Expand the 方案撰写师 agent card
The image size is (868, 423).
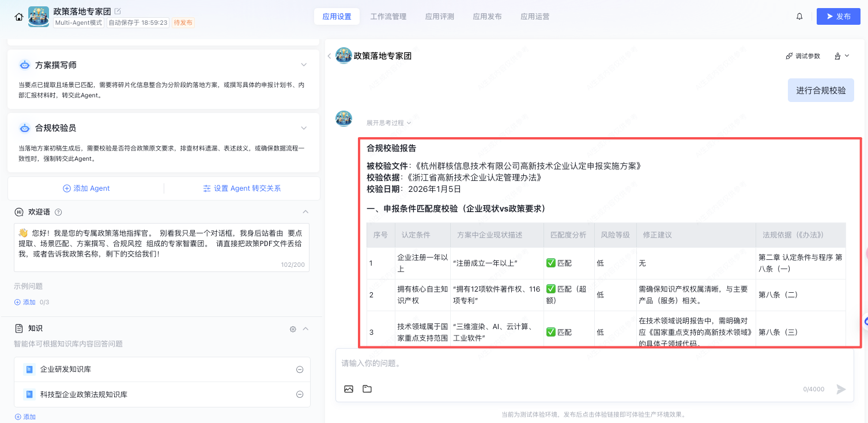pos(304,65)
